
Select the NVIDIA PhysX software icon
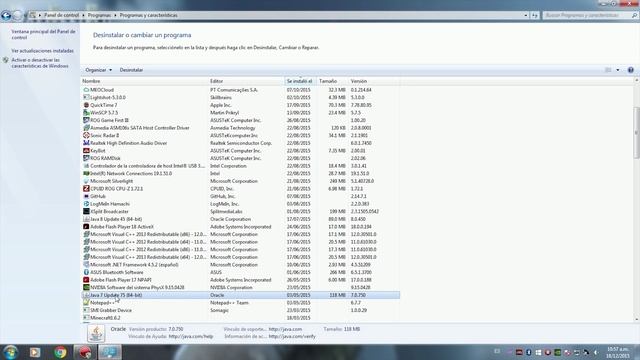pos(86,287)
